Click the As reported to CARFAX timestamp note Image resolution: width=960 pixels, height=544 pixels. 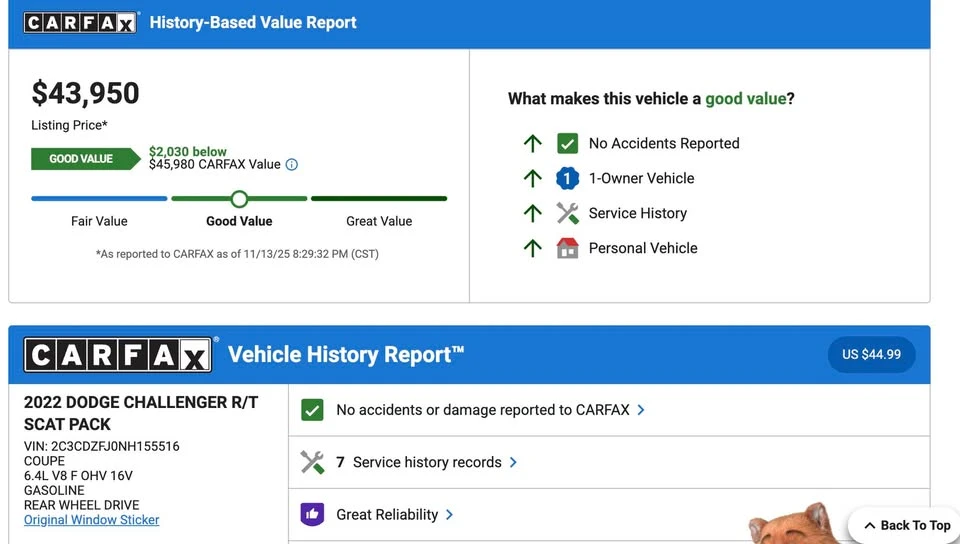click(237, 254)
